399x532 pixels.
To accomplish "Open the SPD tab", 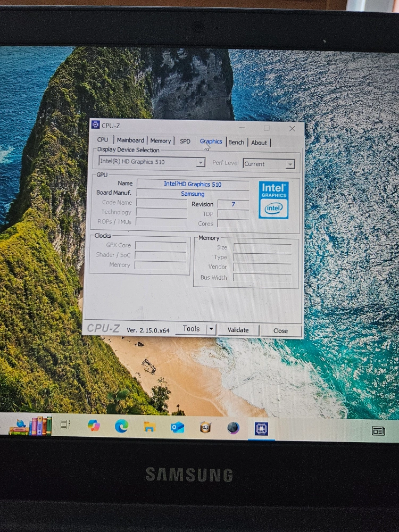I will 185,141.
